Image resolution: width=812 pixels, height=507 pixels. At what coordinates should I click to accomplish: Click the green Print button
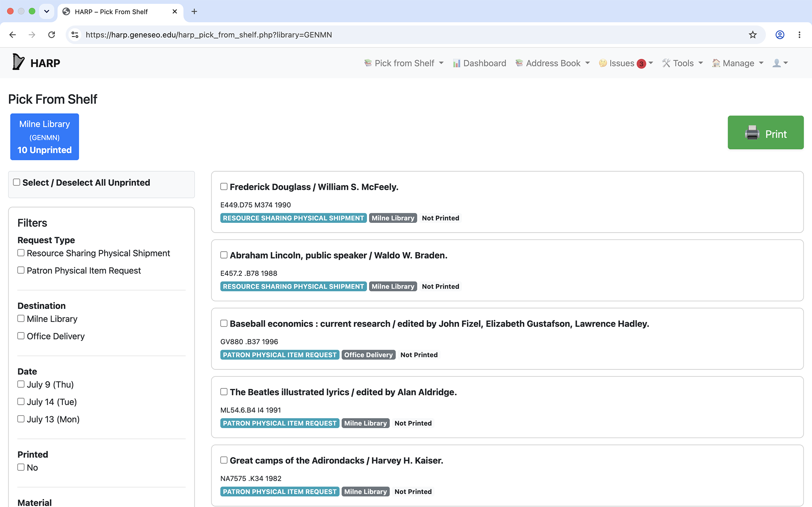coord(766,132)
